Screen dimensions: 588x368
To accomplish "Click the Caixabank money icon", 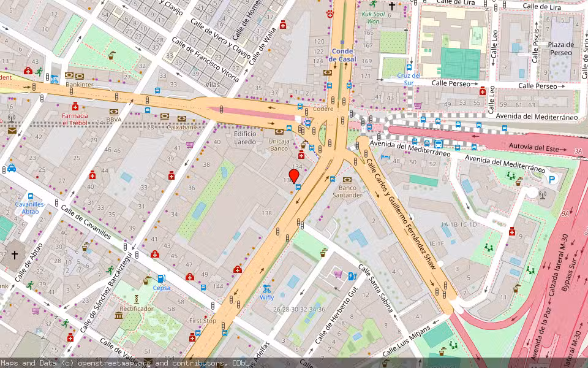I will pyautogui.click(x=181, y=118).
